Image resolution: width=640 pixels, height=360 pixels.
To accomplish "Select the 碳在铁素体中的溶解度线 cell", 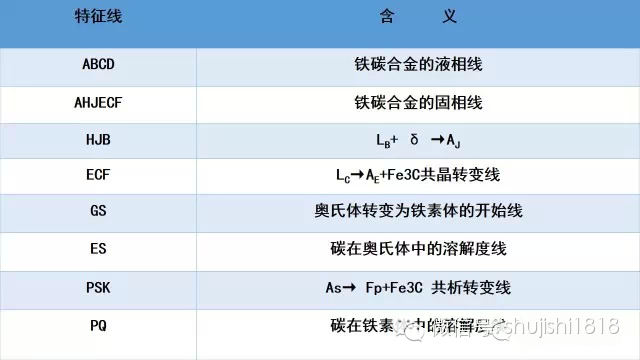I will [418, 326].
